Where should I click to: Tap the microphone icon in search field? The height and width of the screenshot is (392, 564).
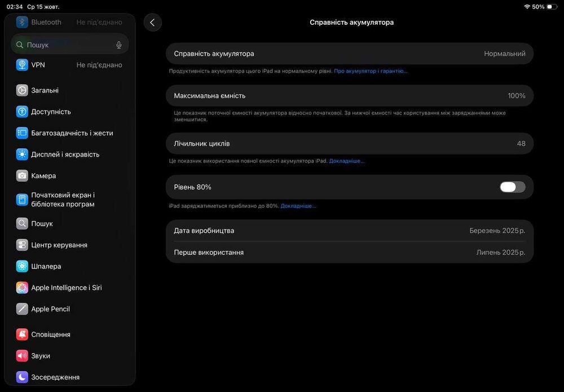119,45
